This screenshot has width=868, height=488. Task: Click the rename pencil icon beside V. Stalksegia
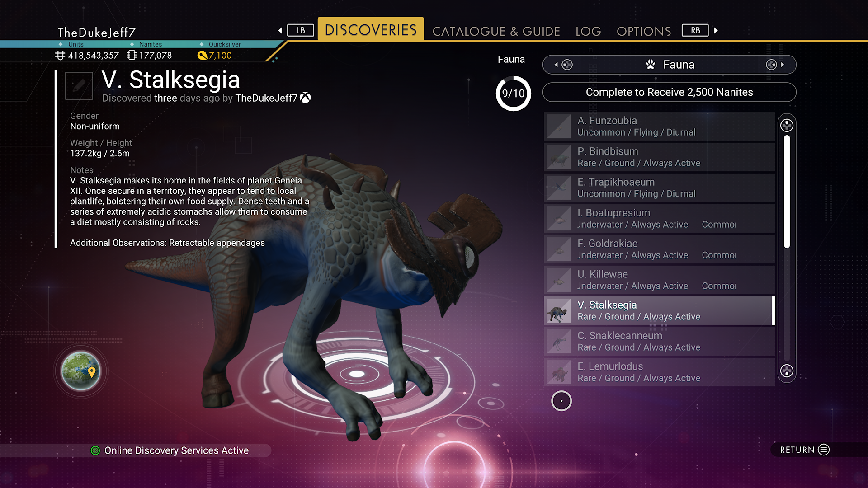pyautogui.click(x=79, y=85)
